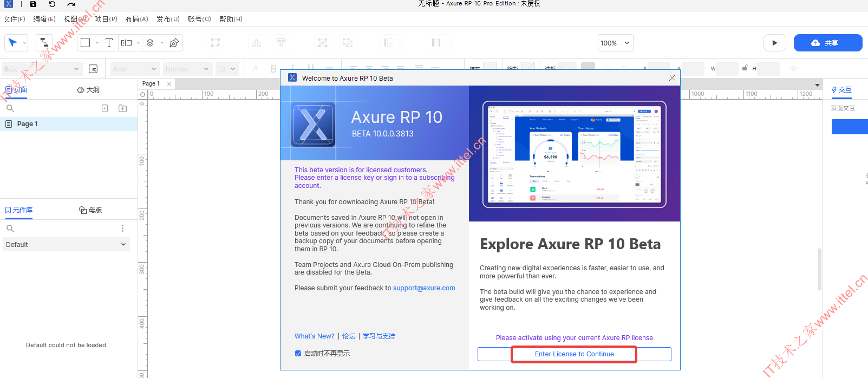Switch to the 元件库 tab
The image size is (868, 378).
[x=19, y=210]
